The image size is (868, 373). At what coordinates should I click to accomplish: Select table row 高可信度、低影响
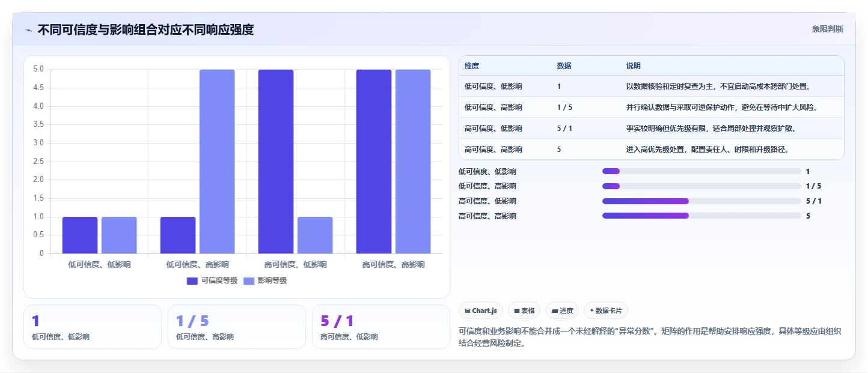[652, 129]
